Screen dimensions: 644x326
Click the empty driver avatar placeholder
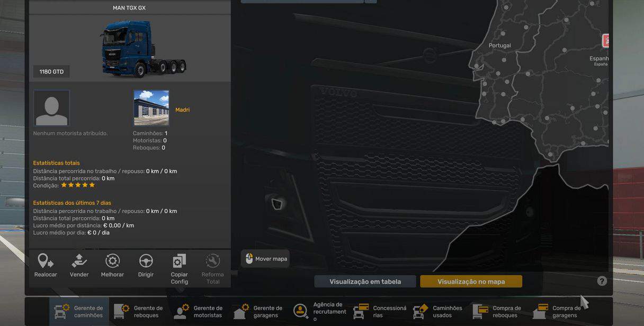(x=51, y=108)
